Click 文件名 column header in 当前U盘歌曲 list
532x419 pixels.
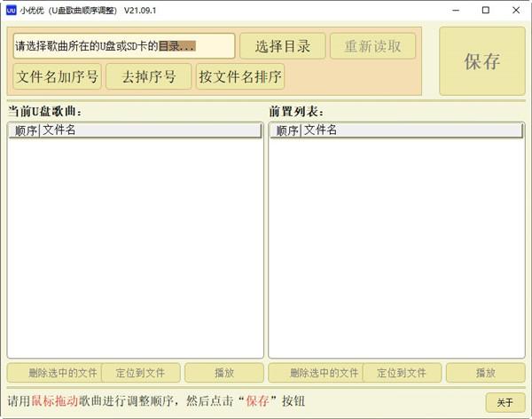tap(149, 130)
